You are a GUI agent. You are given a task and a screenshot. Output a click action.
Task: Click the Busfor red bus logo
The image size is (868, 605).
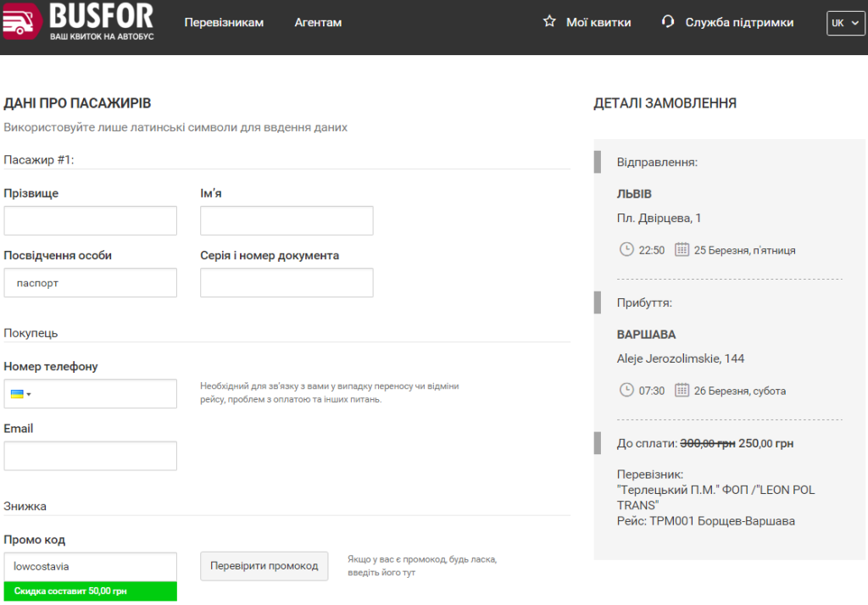click(x=21, y=21)
